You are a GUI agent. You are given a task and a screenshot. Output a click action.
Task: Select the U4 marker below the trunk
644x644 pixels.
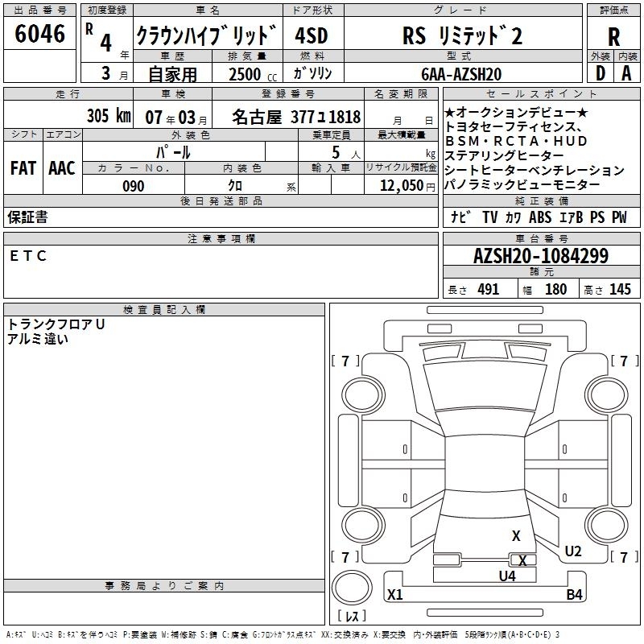click(x=506, y=576)
